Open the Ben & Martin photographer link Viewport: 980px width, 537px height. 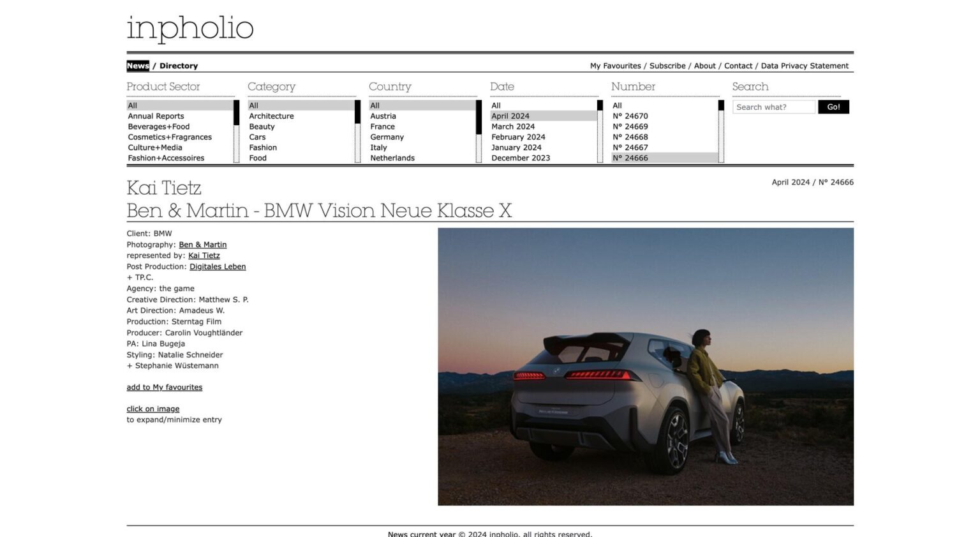(203, 245)
